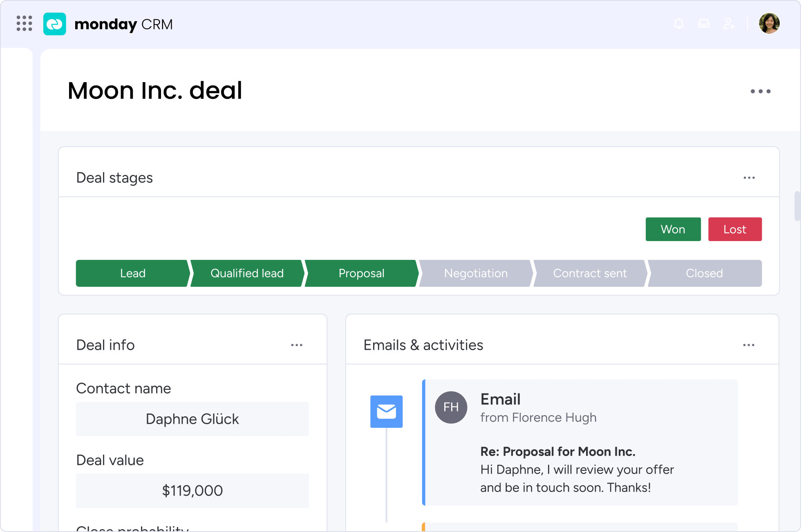Mark the deal as Lost
This screenshot has width=801, height=532.
pyautogui.click(x=734, y=229)
